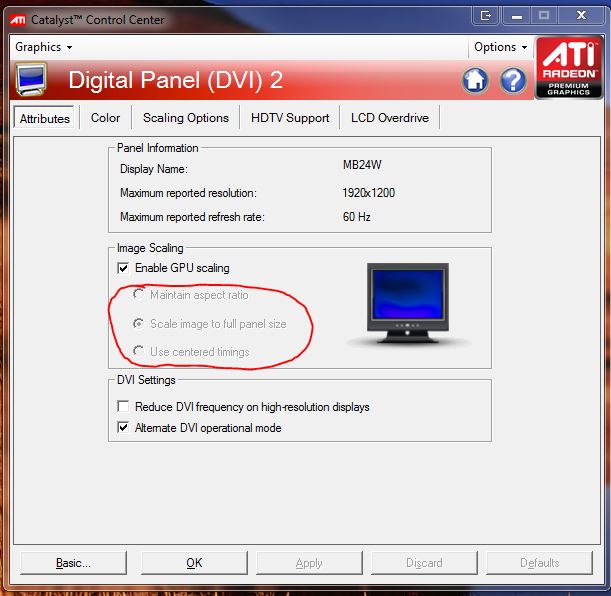Click the ATI logo in title bar
Image resolution: width=611 pixels, height=596 pixels.
point(18,19)
